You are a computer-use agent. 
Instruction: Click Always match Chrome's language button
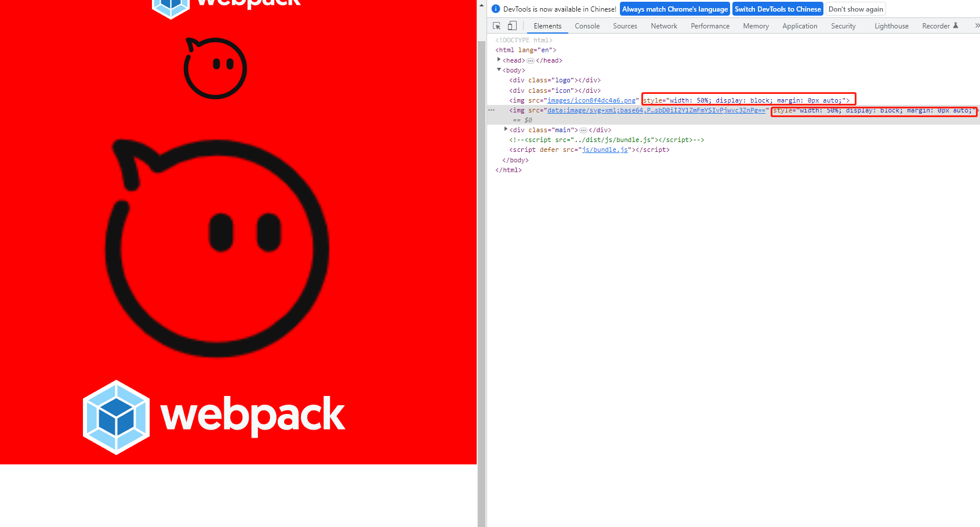click(x=675, y=9)
